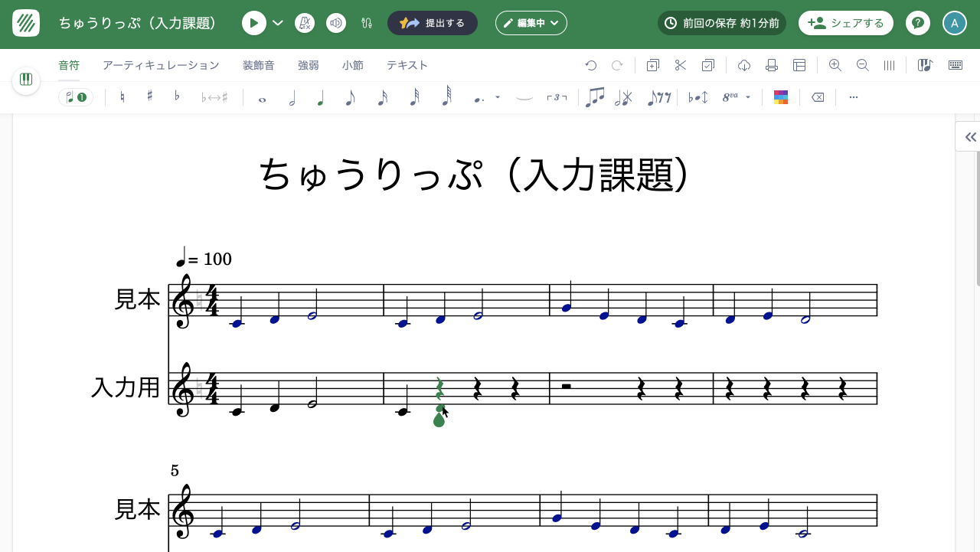Click the シェアする share button

846,22
